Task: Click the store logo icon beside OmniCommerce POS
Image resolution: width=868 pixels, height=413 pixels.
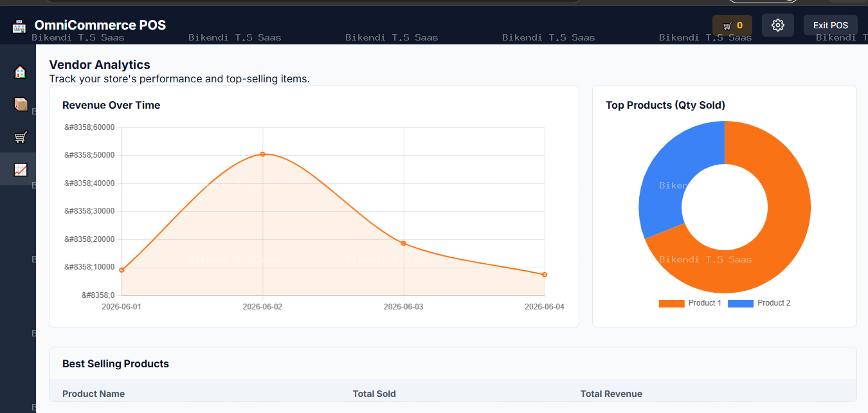Action: tap(19, 26)
